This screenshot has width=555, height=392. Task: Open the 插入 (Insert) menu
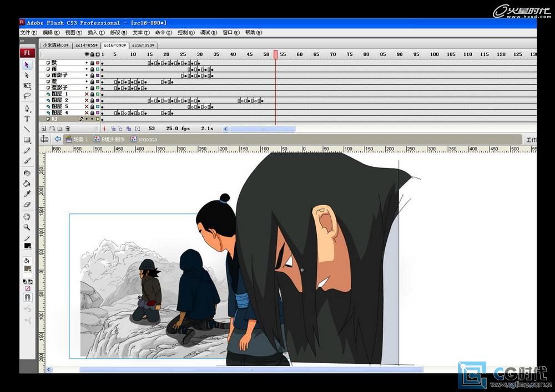(96, 33)
